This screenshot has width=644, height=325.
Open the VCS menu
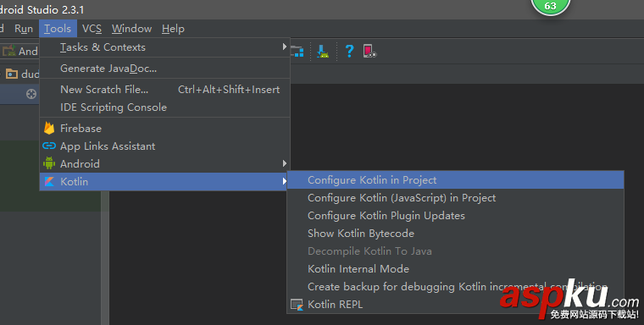pos(92,29)
